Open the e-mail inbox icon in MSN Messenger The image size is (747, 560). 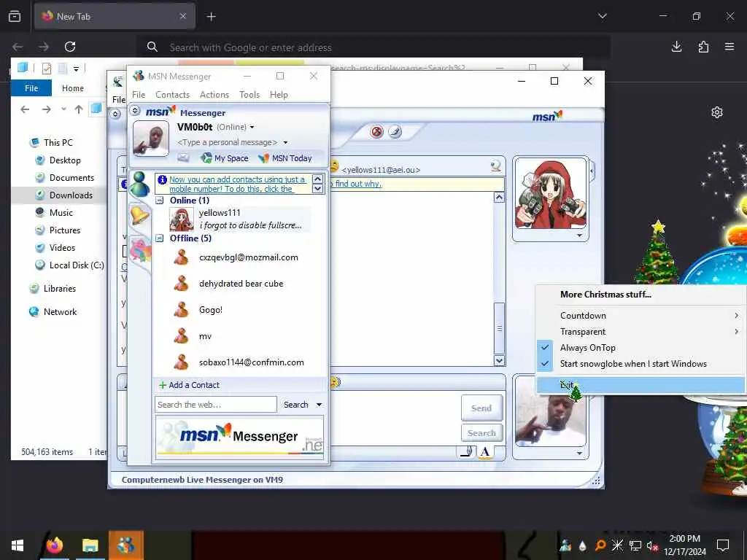click(183, 157)
